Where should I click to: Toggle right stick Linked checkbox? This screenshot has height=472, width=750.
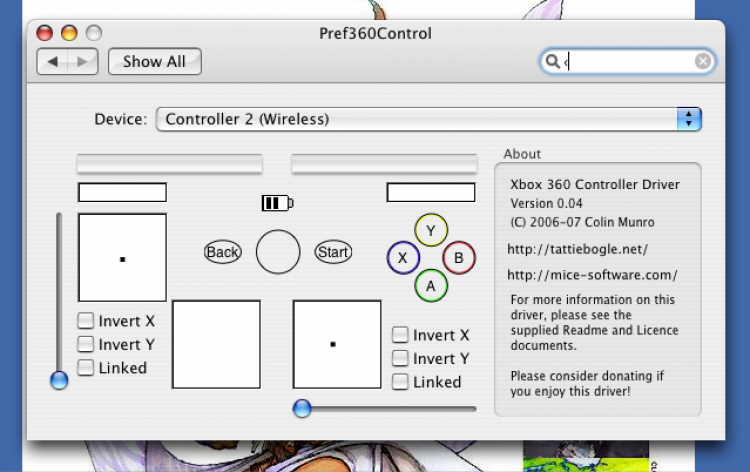(x=400, y=382)
